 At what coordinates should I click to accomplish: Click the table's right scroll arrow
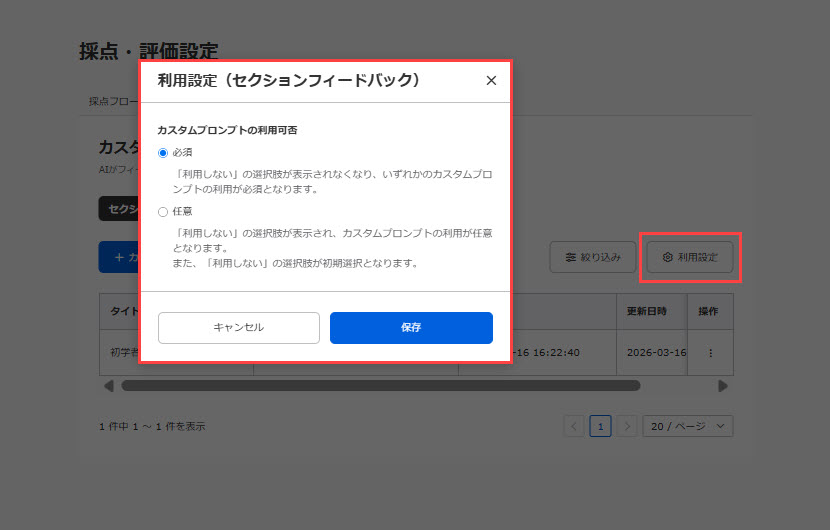[x=723, y=385]
